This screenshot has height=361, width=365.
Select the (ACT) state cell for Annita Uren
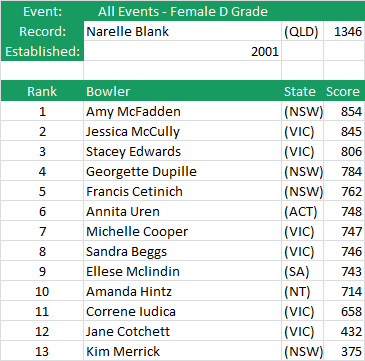pos(302,211)
